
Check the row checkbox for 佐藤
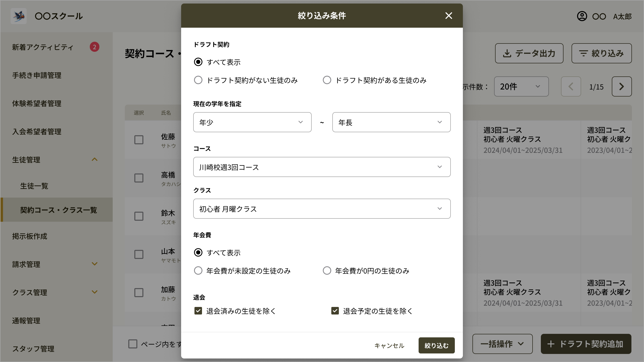click(x=139, y=140)
